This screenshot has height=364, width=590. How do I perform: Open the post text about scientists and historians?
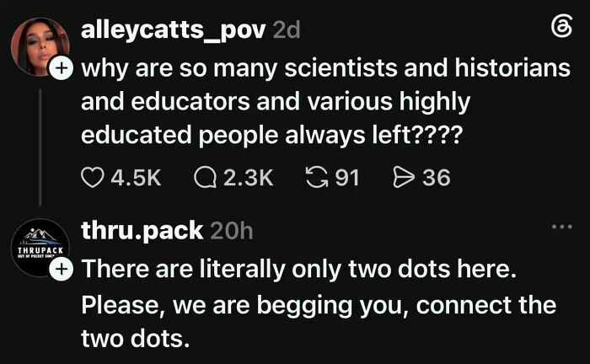(x=325, y=101)
